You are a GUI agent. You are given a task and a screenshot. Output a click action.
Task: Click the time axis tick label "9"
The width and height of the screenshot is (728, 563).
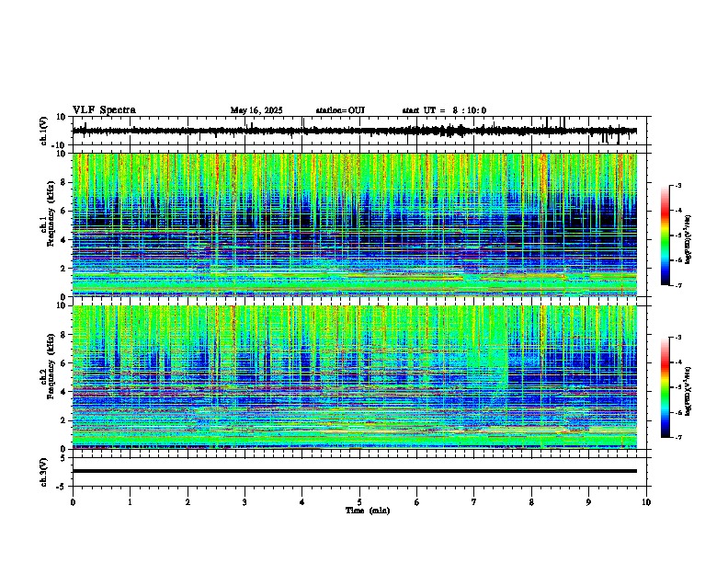(x=588, y=502)
